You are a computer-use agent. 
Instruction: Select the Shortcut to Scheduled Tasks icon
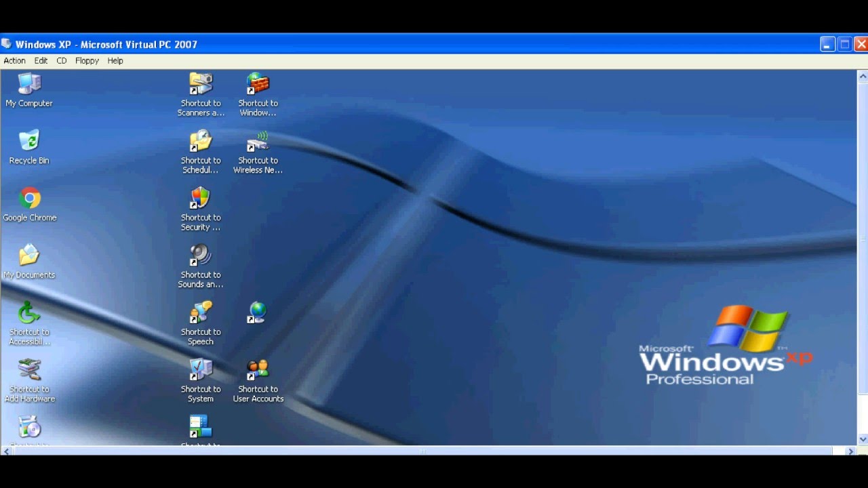201,152
